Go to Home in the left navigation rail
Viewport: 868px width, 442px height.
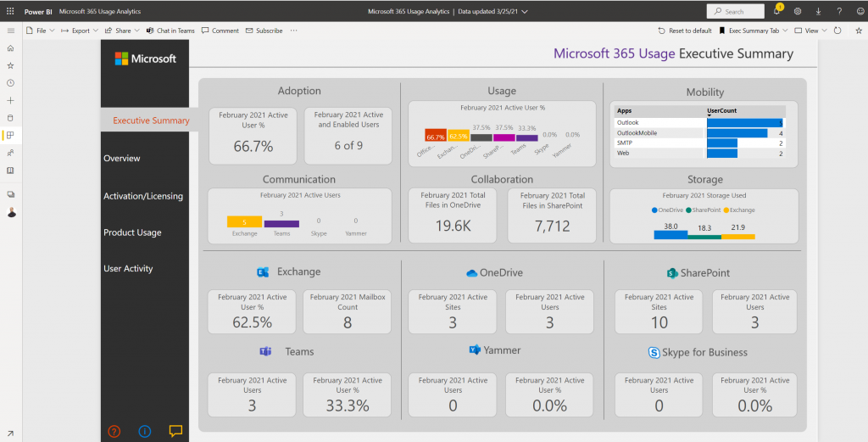[10, 48]
